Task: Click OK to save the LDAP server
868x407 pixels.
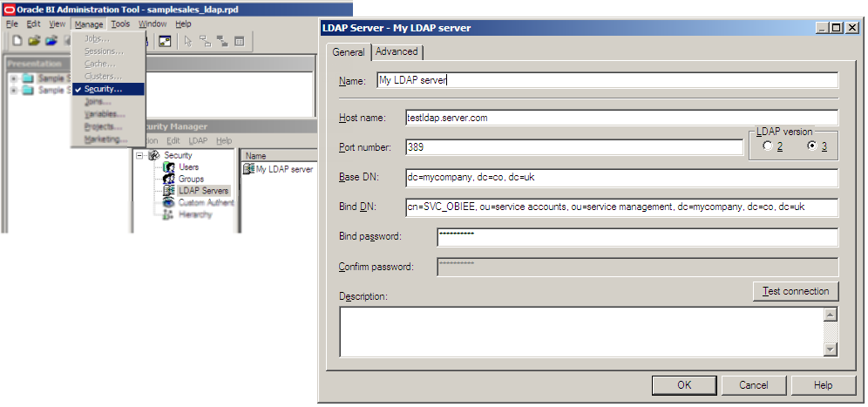Action: [x=684, y=384]
